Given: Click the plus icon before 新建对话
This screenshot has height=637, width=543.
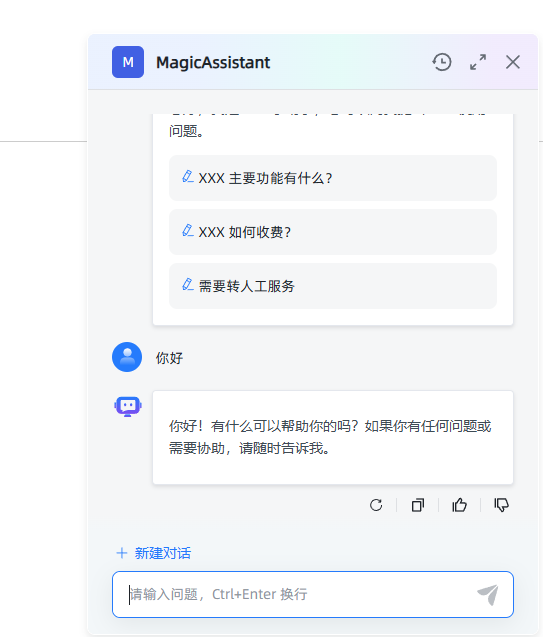Looking at the screenshot, I should 122,553.
